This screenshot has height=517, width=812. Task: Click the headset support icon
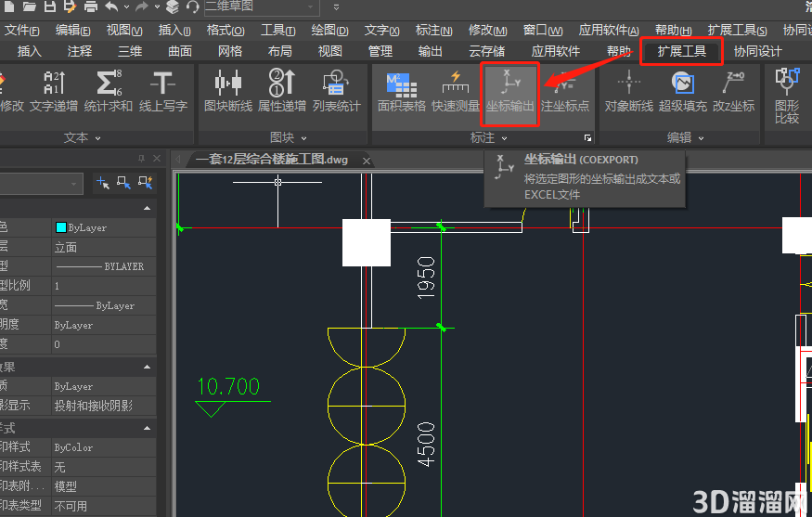[193, 6]
